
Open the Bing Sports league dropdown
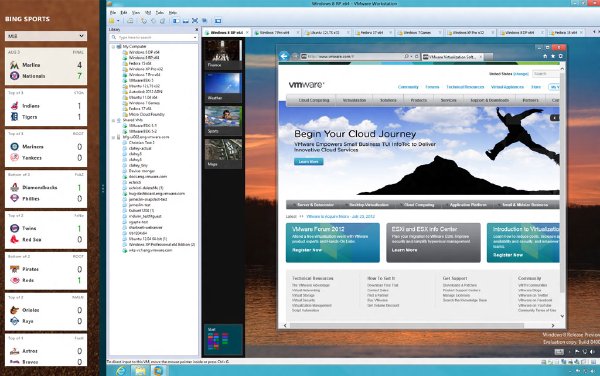point(46,36)
